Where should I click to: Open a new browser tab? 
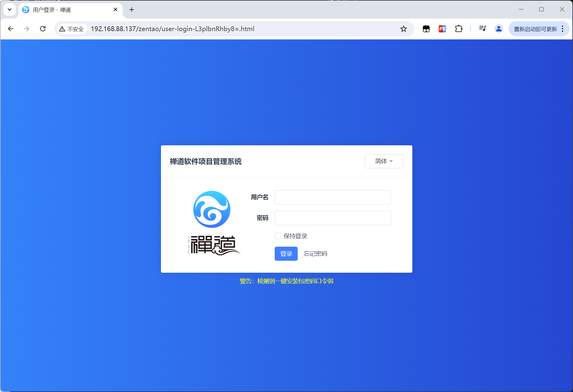coord(132,10)
